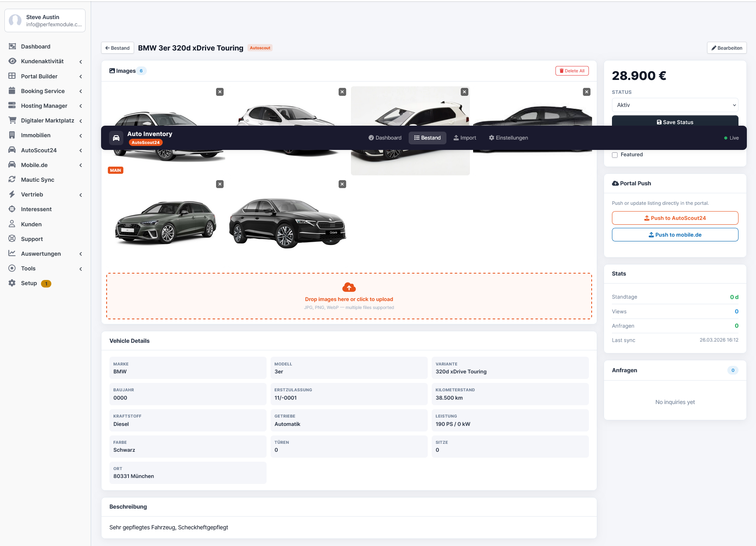756x546 pixels.
Task: Push listing to AutoScout24
Action: coord(675,218)
